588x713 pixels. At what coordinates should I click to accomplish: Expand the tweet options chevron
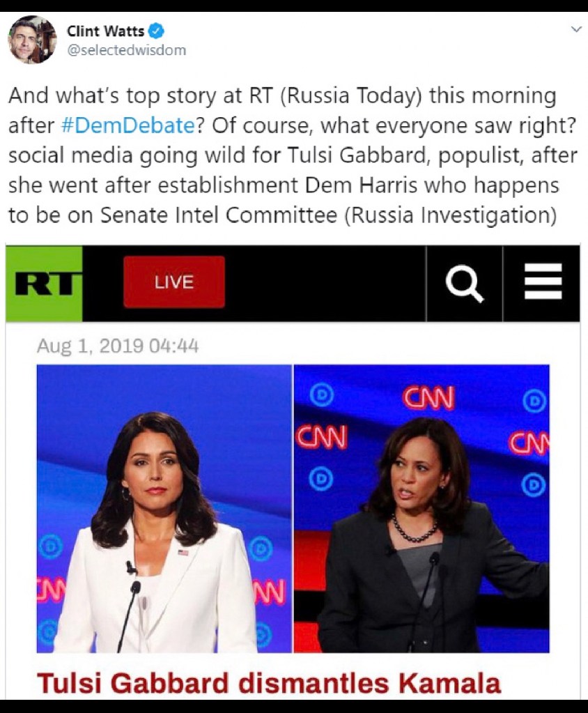[x=575, y=29]
